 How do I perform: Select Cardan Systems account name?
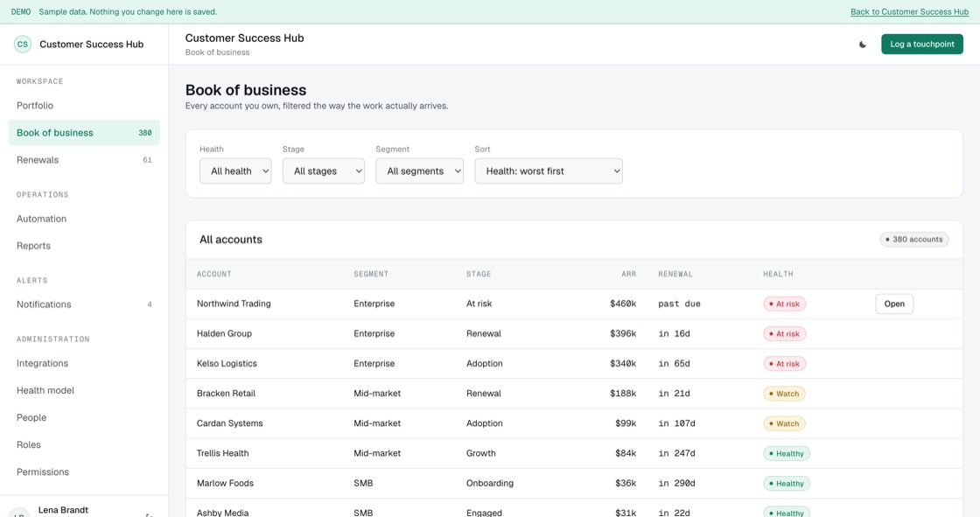tap(229, 424)
